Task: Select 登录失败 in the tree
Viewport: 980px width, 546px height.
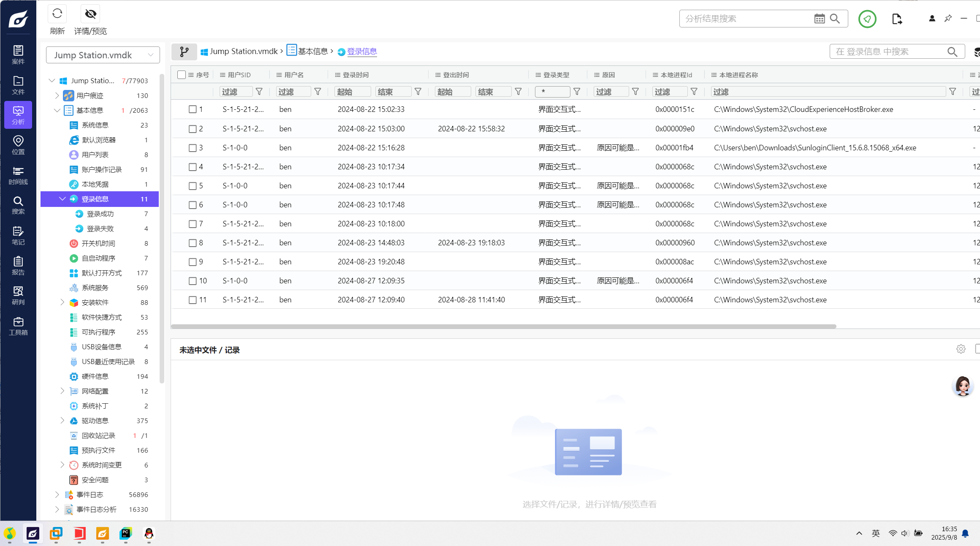Action: (100, 228)
